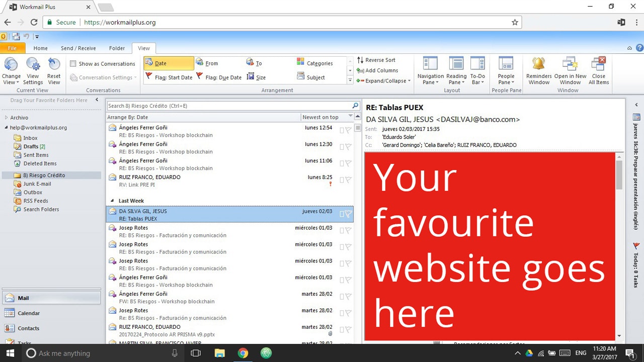Open the Reminders Window

point(538,69)
